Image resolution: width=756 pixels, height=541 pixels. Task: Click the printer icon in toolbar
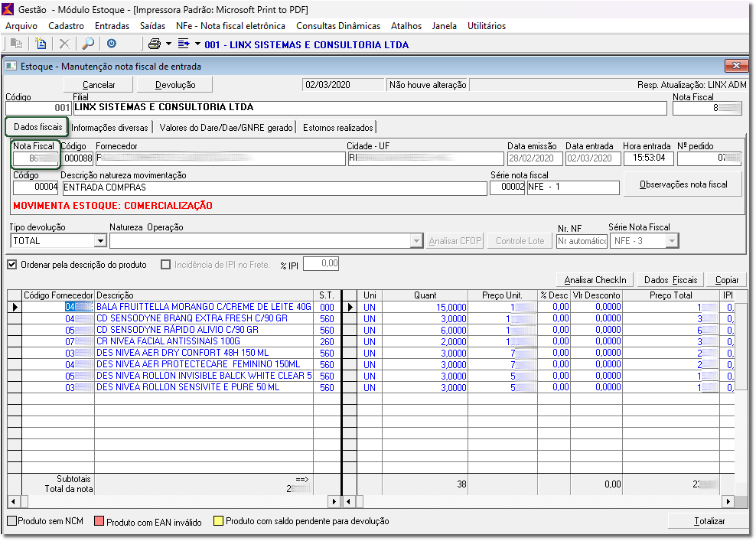(155, 44)
